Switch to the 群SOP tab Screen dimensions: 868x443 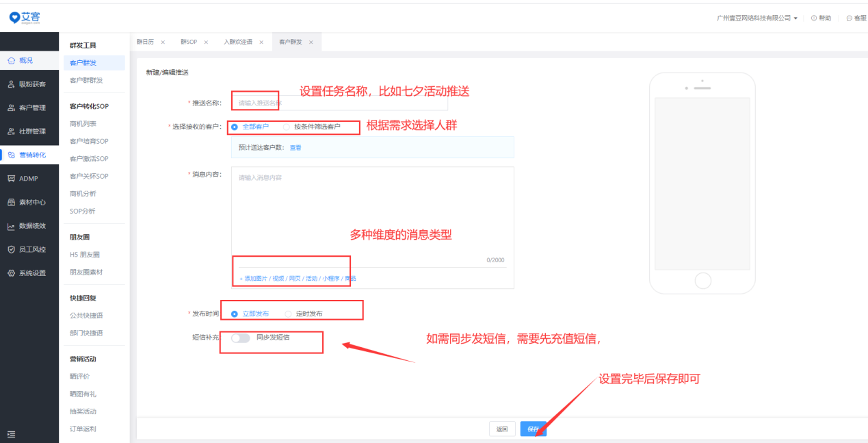(x=189, y=42)
